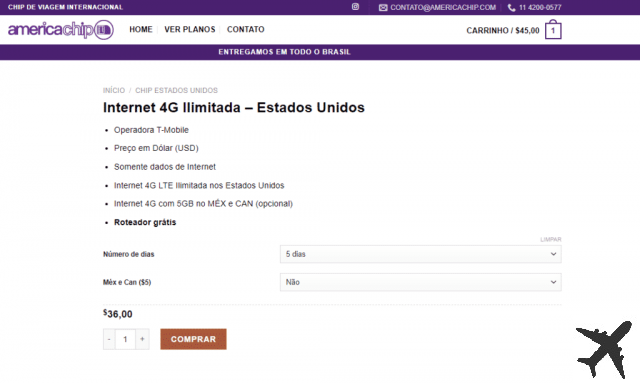Open the HOME menu item

point(141,29)
